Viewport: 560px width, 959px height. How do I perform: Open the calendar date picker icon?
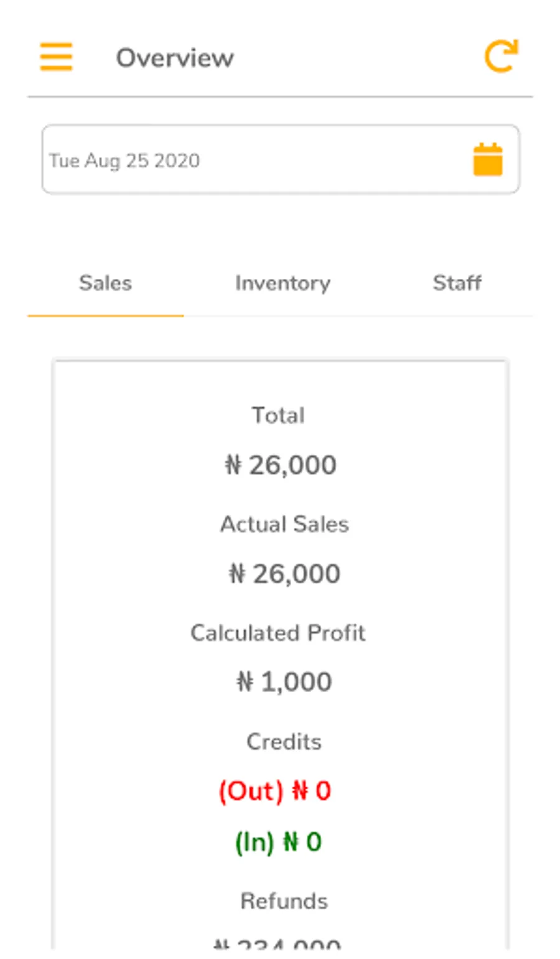pyautogui.click(x=488, y=160)
